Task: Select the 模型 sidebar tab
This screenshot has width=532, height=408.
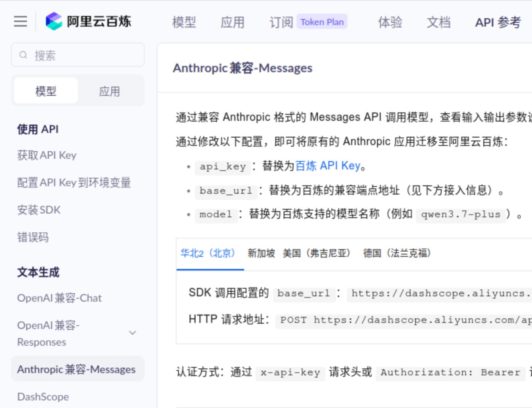Action: tap(46, 91)
